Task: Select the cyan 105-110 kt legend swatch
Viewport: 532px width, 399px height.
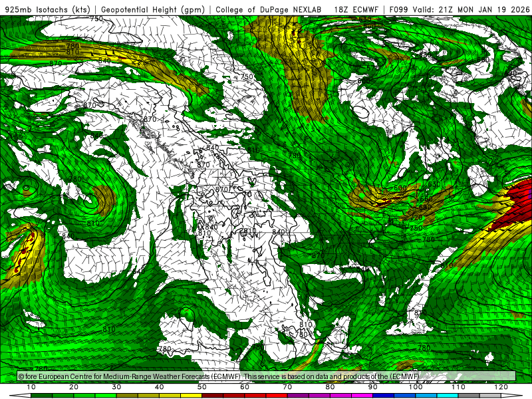Action: pos(448,396)
